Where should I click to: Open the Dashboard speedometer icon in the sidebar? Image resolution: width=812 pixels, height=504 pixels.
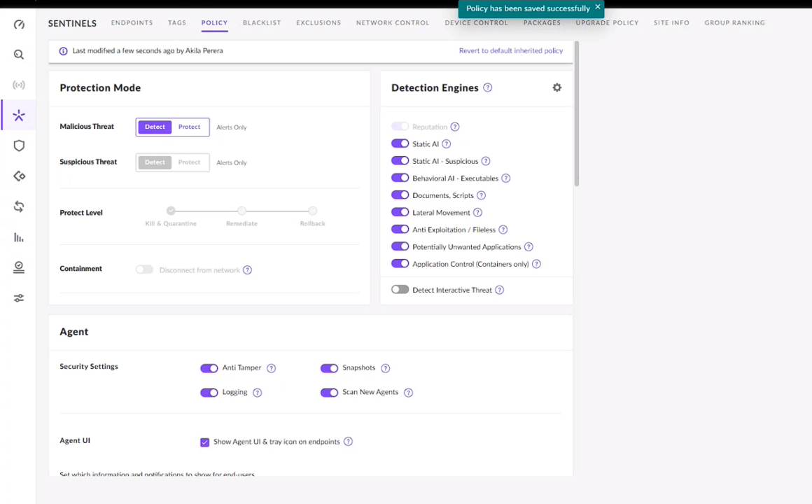click(x=19, y=24)
